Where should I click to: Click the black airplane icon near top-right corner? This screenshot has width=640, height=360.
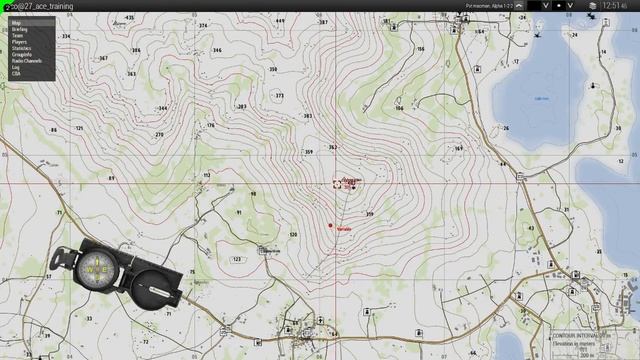tap(591, 16)
